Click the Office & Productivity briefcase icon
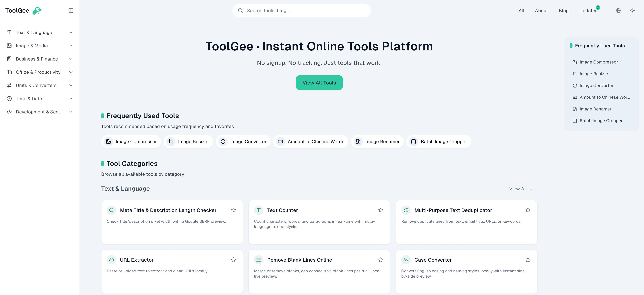Screen dimensions: 644x295 (9, 72)
